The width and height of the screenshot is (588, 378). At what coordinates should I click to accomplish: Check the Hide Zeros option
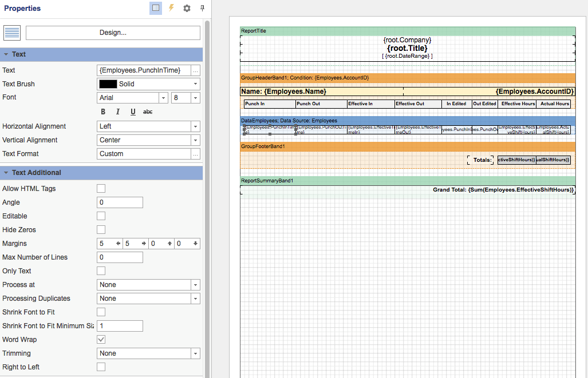101,229
